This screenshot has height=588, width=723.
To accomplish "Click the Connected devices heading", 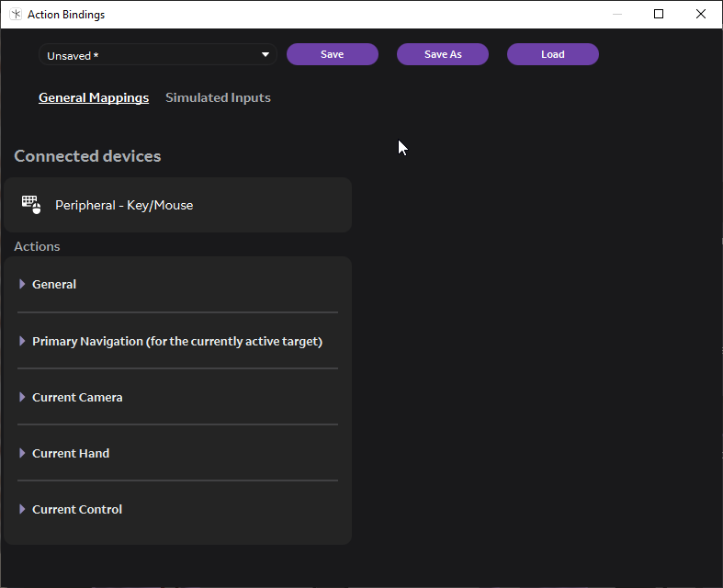I will 87,156.
